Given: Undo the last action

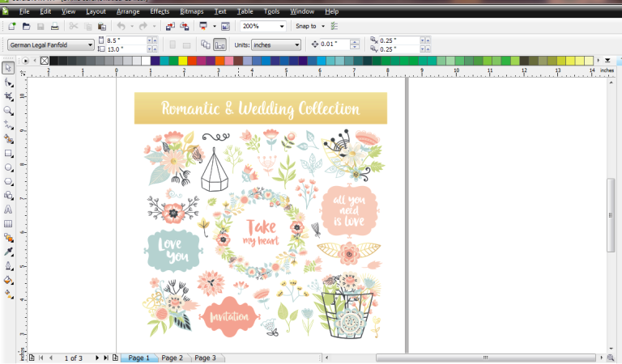Looking at the screenshot, I should click(121, 26).
